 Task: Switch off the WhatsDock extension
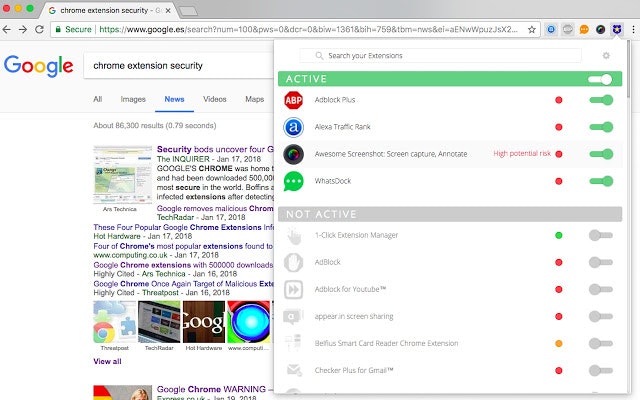point(601,181)
